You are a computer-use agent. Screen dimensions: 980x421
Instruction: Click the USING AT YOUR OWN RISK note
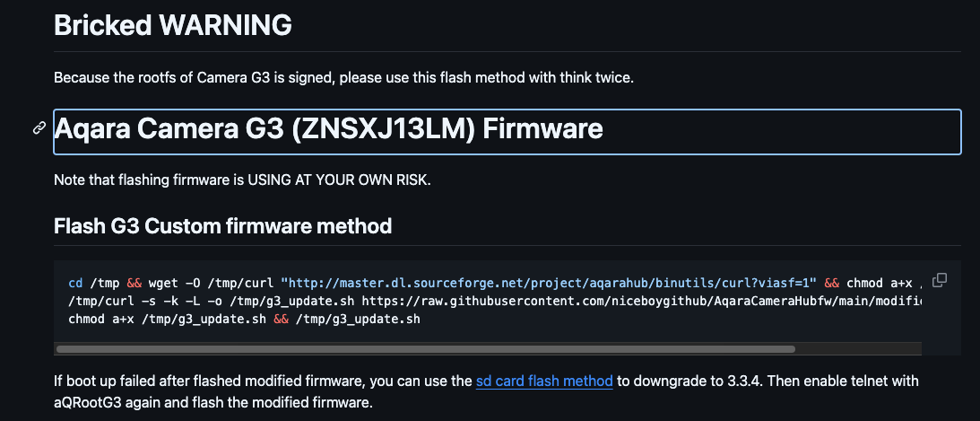tap(242, 180)
